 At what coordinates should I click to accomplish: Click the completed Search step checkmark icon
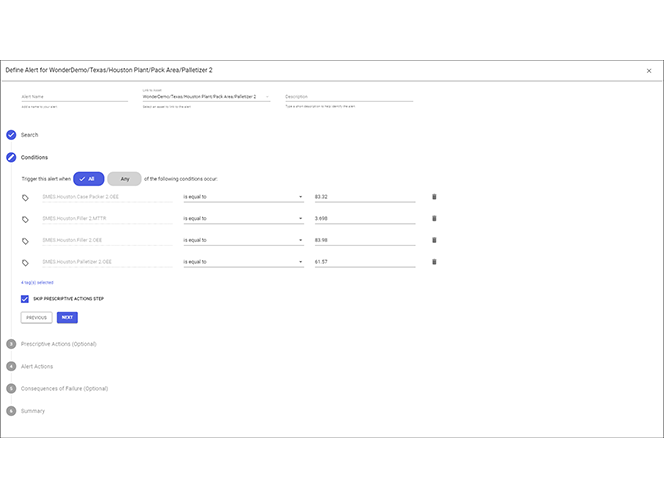point(11,134)
